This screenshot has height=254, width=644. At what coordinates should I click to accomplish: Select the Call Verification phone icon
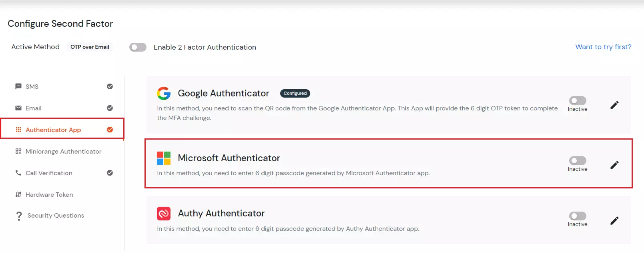pos(18,173)
